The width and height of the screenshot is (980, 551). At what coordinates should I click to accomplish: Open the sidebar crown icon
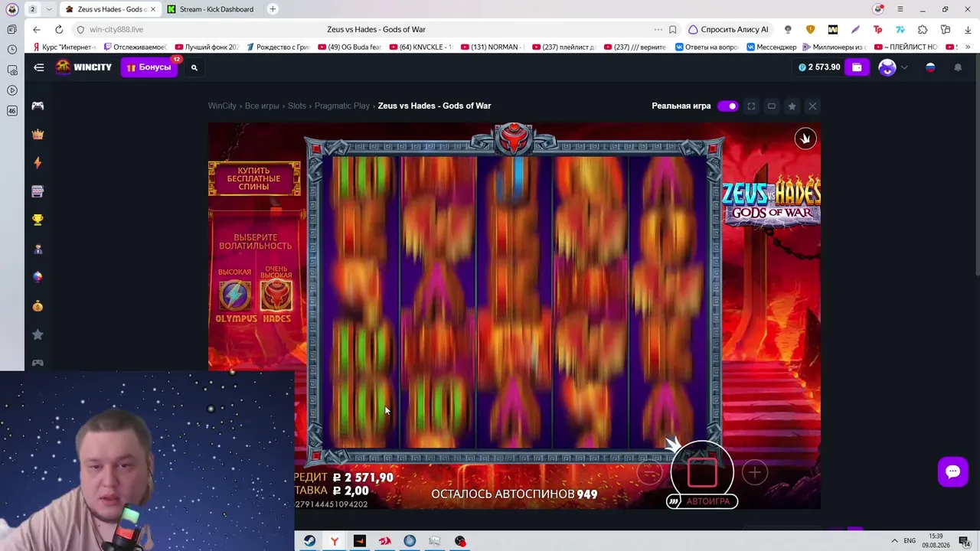38,134
